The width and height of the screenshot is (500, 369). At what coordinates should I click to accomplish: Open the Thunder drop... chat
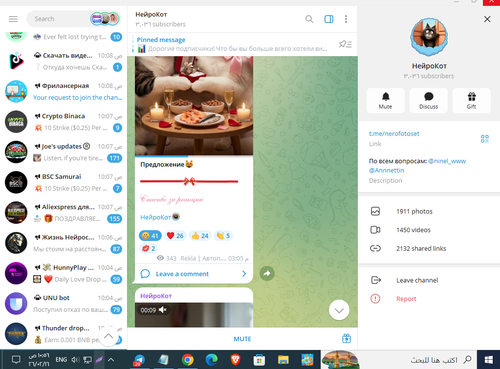63,334
